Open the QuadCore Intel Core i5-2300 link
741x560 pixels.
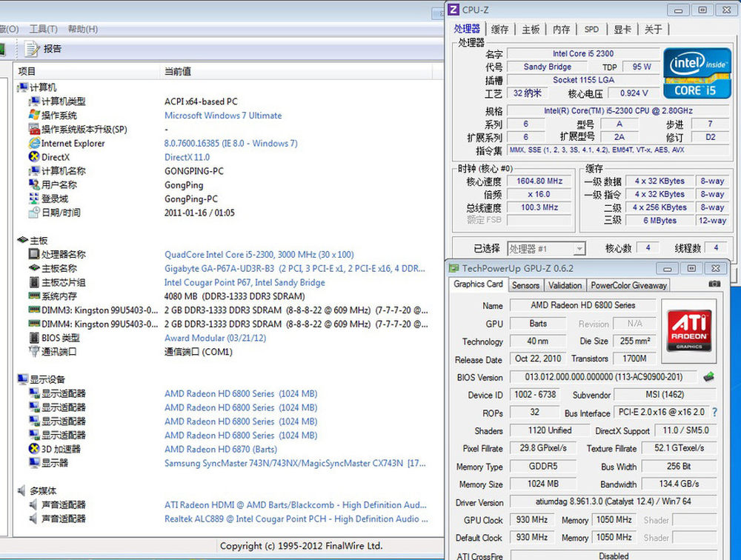coord(259,254)
